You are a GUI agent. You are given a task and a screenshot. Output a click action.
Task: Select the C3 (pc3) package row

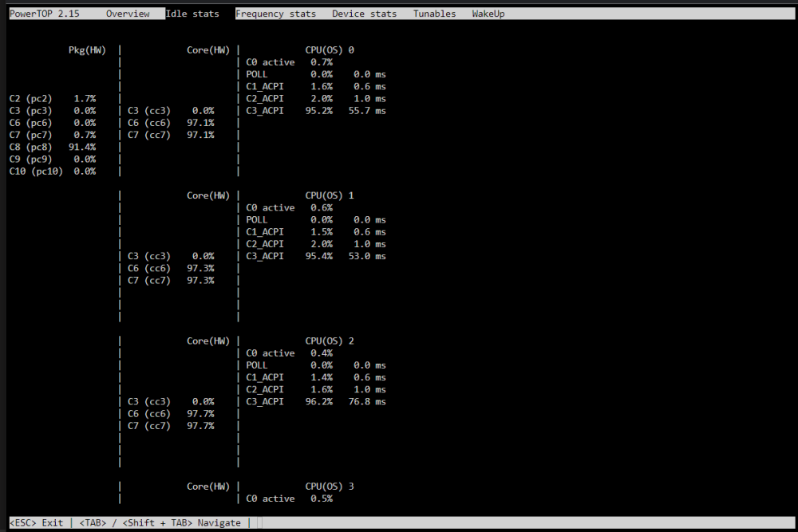53,111
